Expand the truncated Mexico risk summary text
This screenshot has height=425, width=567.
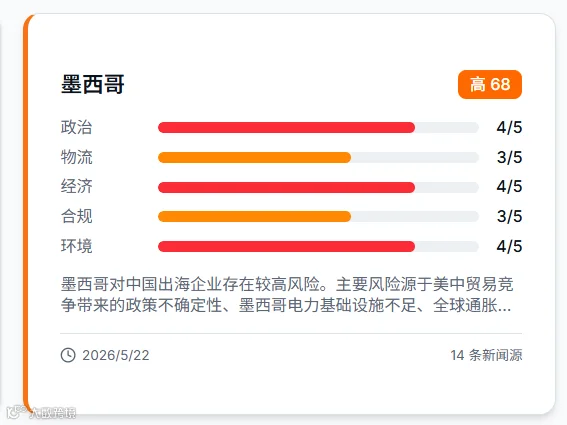click(x=287, y=294)
